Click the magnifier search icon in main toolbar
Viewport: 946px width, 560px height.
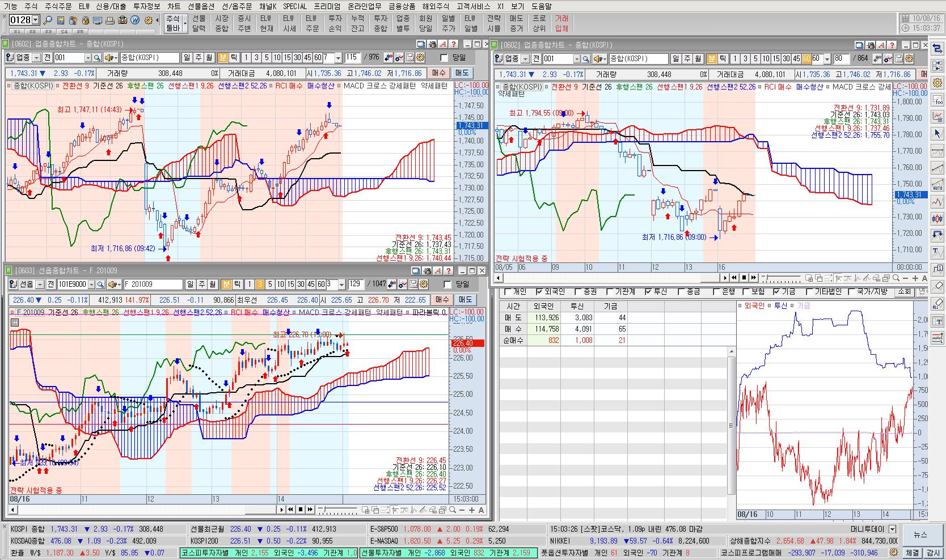[x=48, y=20]
